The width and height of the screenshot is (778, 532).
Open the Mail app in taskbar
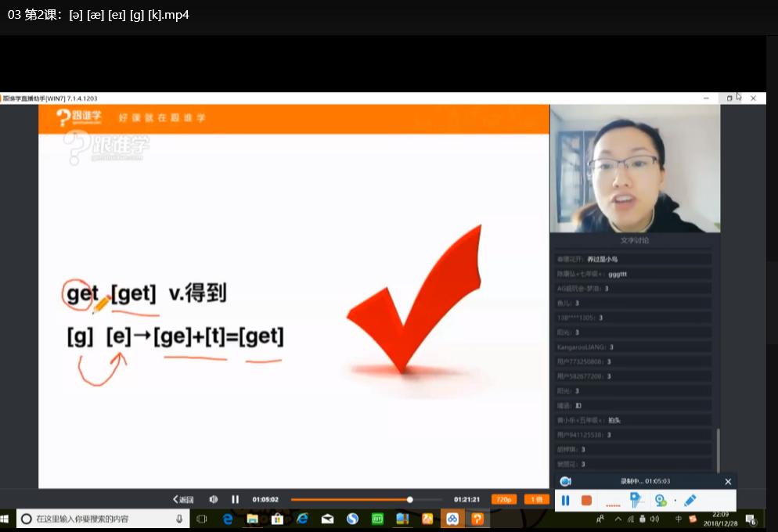(327, 519)
